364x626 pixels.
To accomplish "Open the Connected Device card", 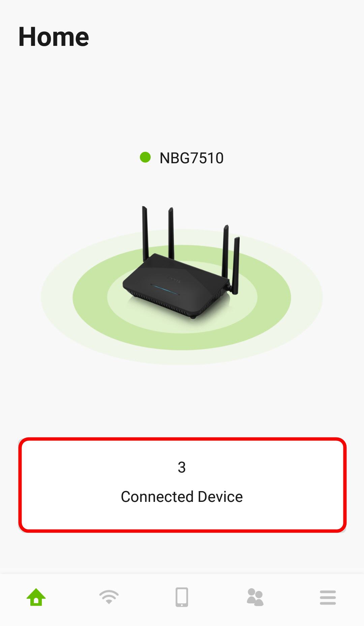I will [x=182, y=485].
